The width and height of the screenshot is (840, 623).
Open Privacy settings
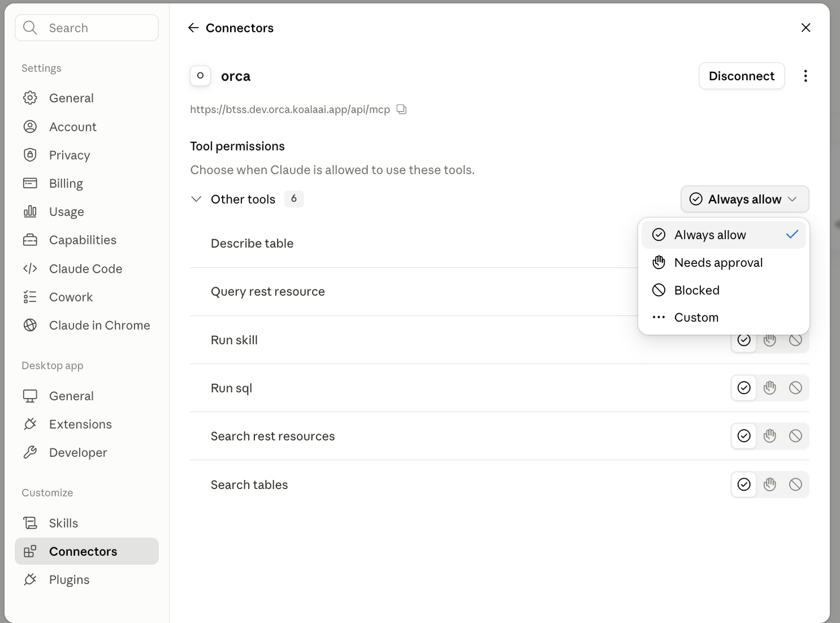[x=86, y=155]
